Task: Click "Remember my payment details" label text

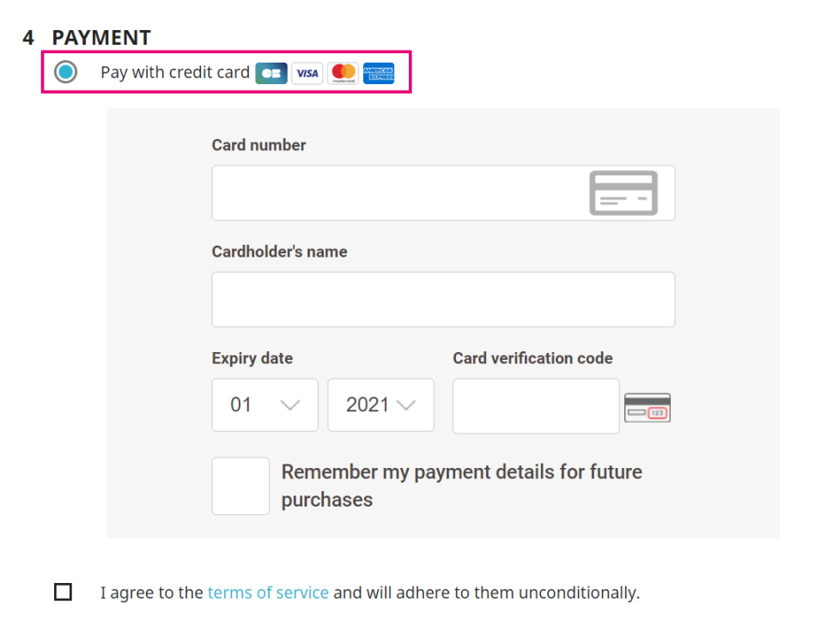Action: (x=461, y=485)
